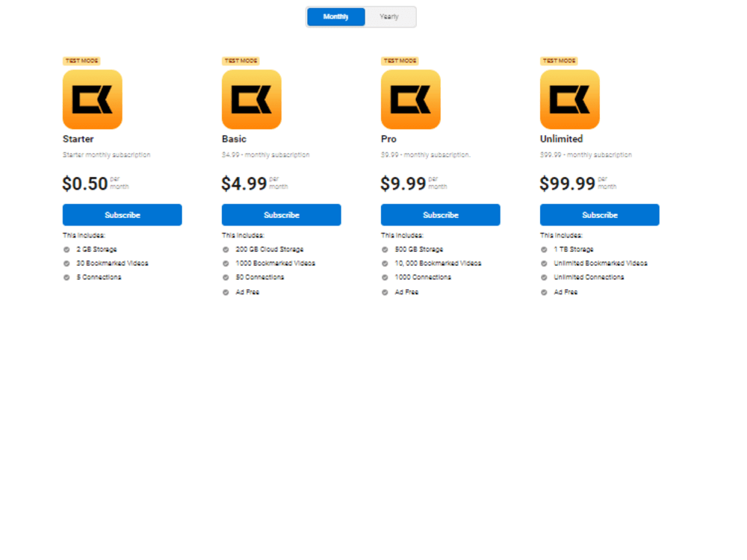Viewport: 747px width, 560px height.
Task: Click the checkmark beside 50 Connections
Action: (226, 277)
